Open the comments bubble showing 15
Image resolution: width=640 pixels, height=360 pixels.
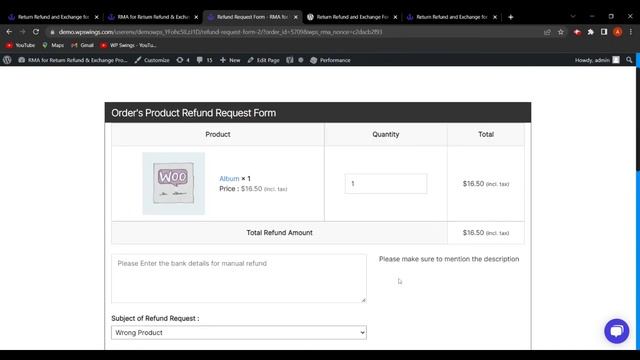coord(204,60)
